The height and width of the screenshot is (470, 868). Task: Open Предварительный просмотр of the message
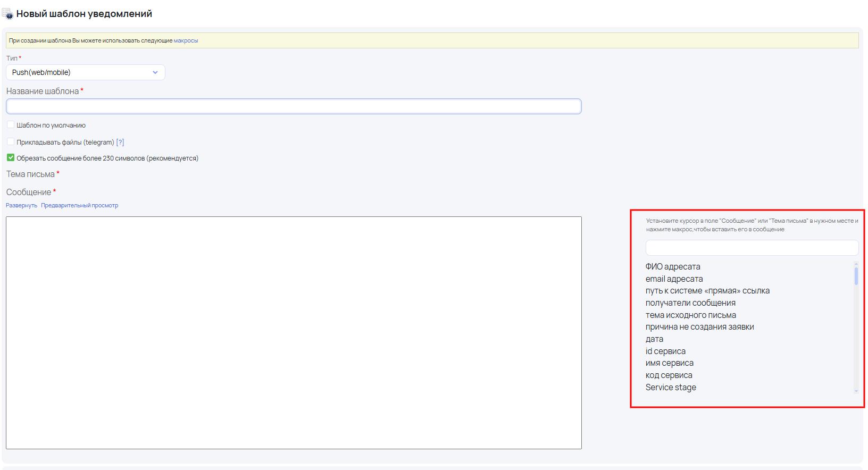[80, 205]
